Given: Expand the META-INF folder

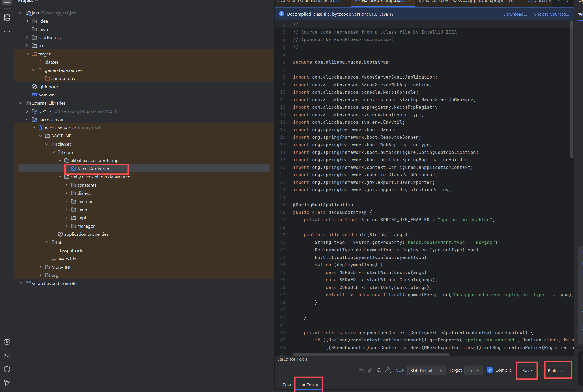Looking at the screenshot, I should [40, 267].
